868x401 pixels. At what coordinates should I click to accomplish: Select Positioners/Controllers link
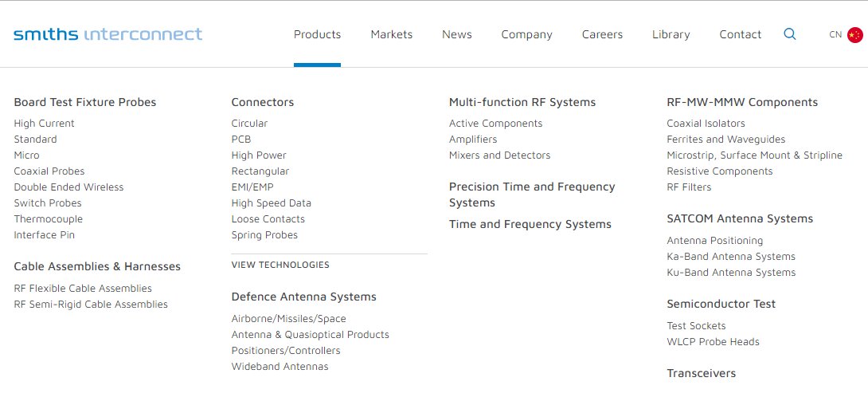pyautogui.click(x=286, y=351)
